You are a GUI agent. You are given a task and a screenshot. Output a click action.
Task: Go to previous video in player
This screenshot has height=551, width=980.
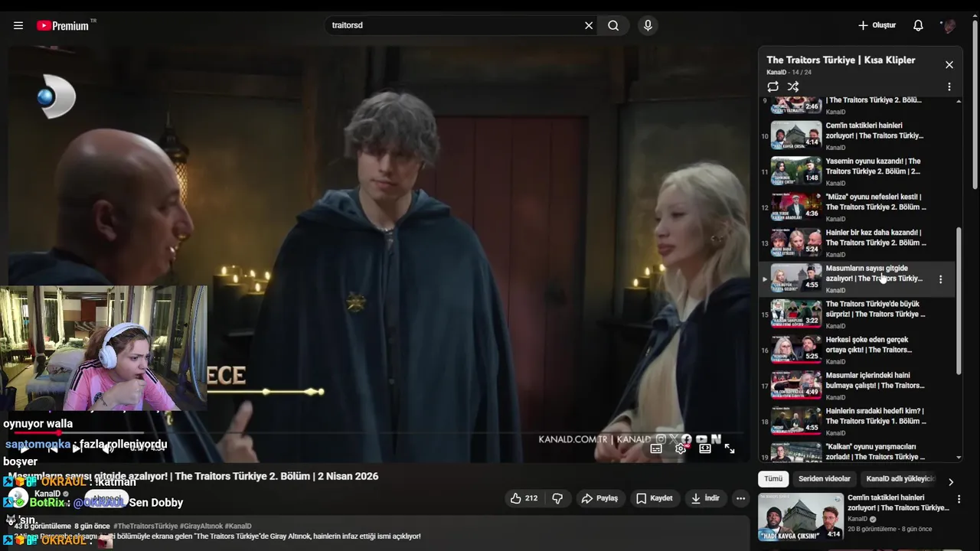52,449
